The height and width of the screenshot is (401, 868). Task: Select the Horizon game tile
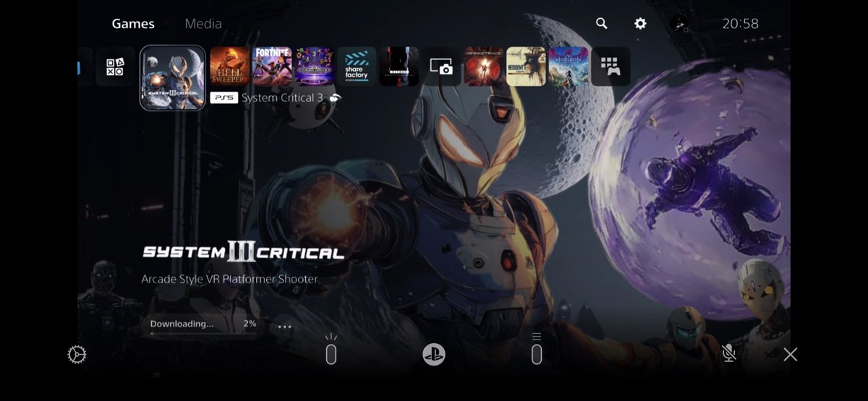pyautogui.click(x=568, y=66)
